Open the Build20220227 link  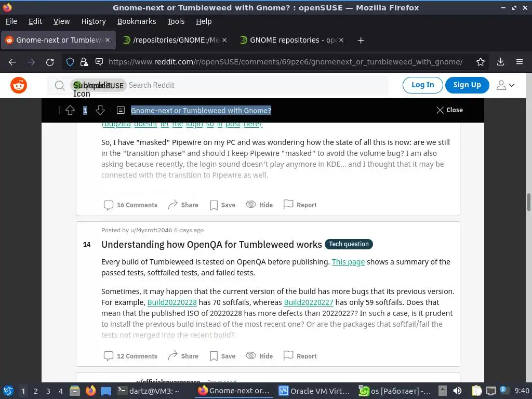(x=309, y=302)
